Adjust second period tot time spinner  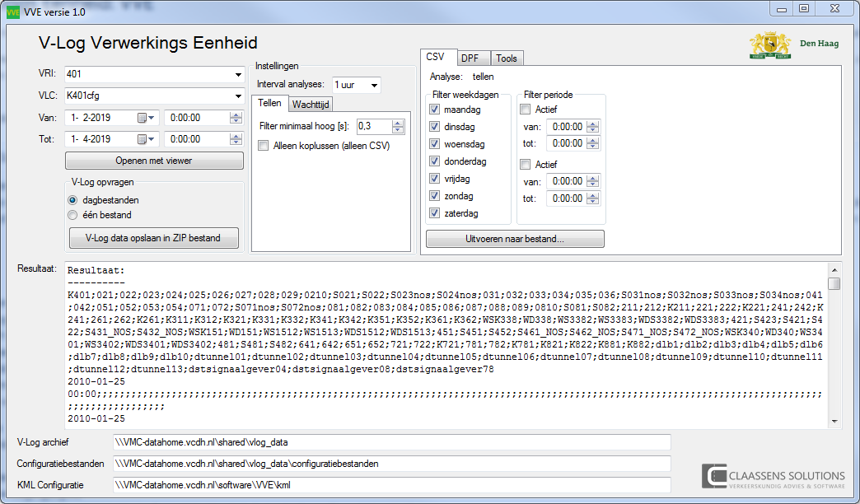tap(592, 198)
